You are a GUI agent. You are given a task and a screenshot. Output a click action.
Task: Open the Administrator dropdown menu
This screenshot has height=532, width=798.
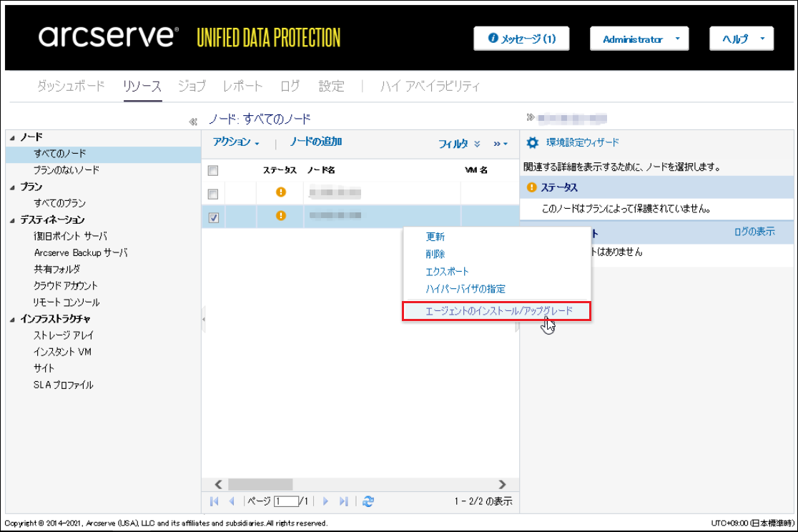639,39
